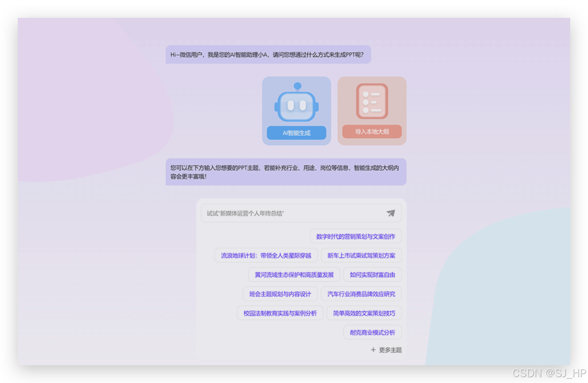Choose topic 班会主题规划与内容设计

point(280,294)
